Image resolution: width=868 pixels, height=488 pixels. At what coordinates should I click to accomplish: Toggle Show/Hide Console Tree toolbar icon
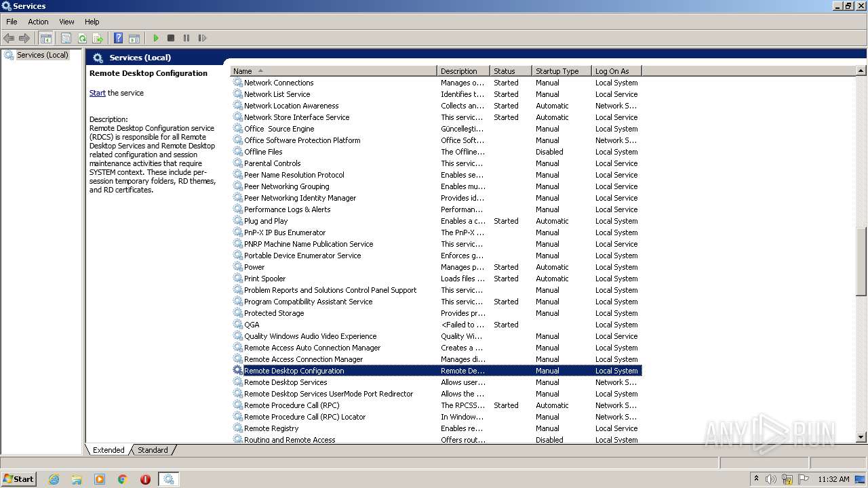[x=45, y=38]
